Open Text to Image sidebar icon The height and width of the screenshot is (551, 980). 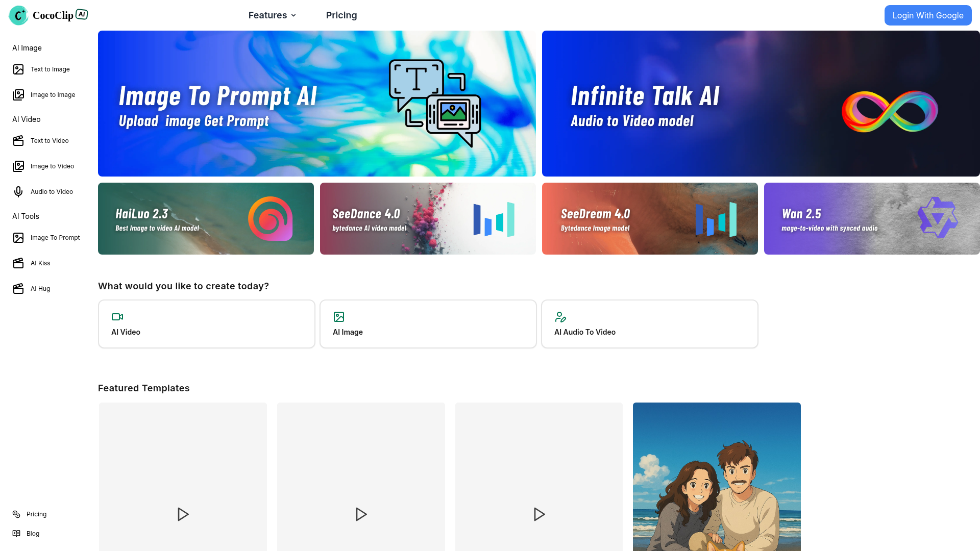(x=18, y=69)
